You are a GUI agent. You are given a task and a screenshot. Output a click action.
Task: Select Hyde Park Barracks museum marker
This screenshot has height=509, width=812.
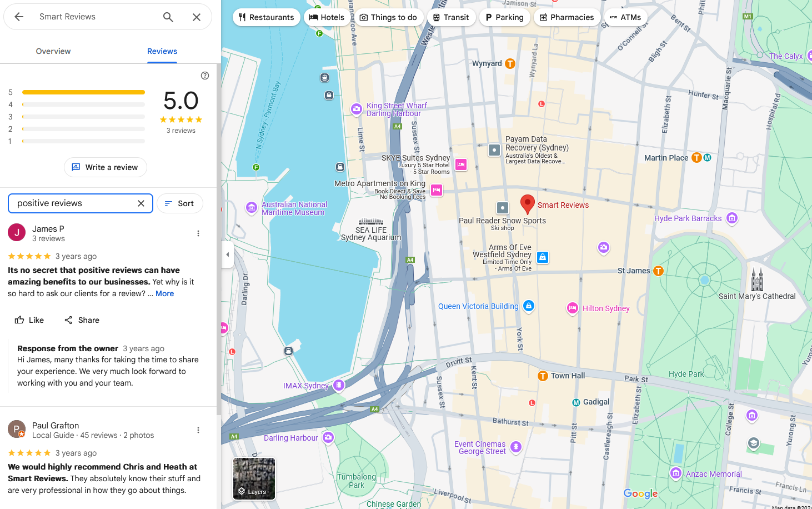732,218
